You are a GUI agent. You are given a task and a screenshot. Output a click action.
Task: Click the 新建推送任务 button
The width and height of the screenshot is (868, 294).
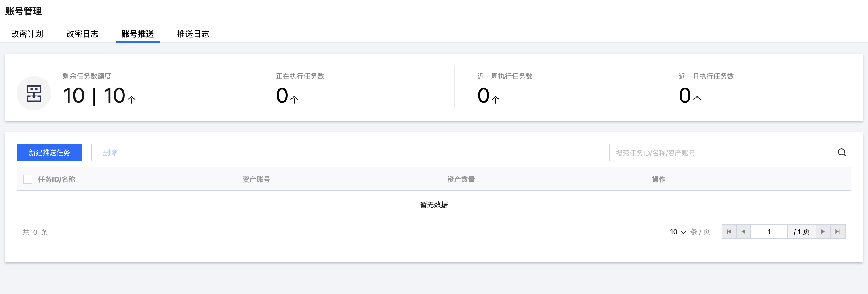50,153
